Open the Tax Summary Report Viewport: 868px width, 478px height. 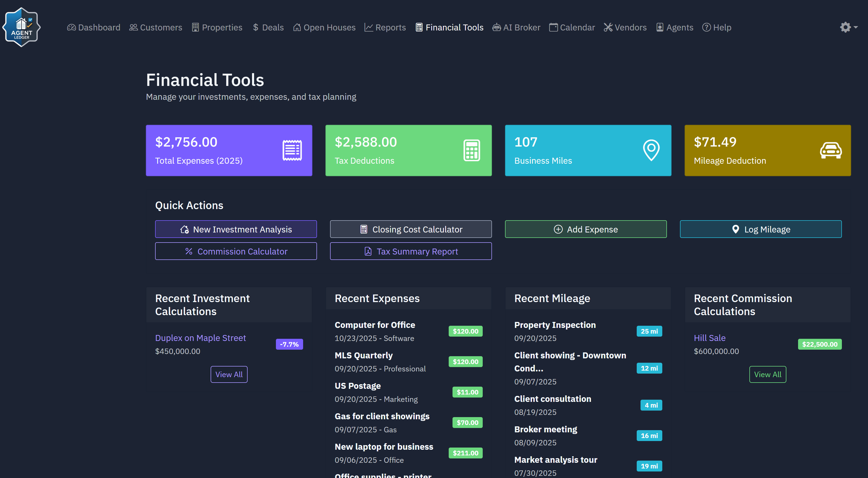coord(410,251)
